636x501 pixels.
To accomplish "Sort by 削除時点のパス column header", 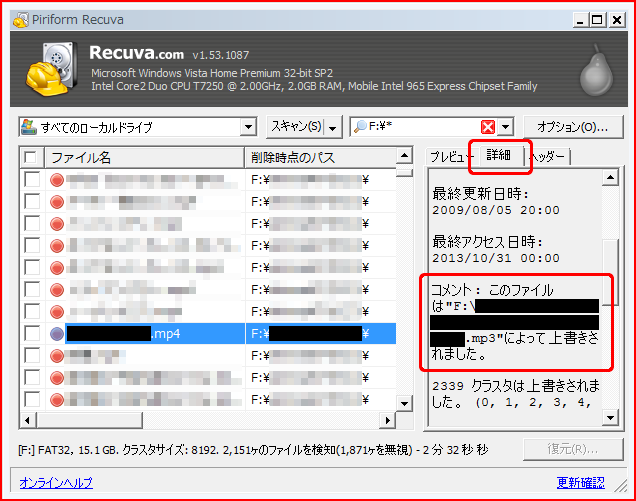I will [x=320, y=157].
